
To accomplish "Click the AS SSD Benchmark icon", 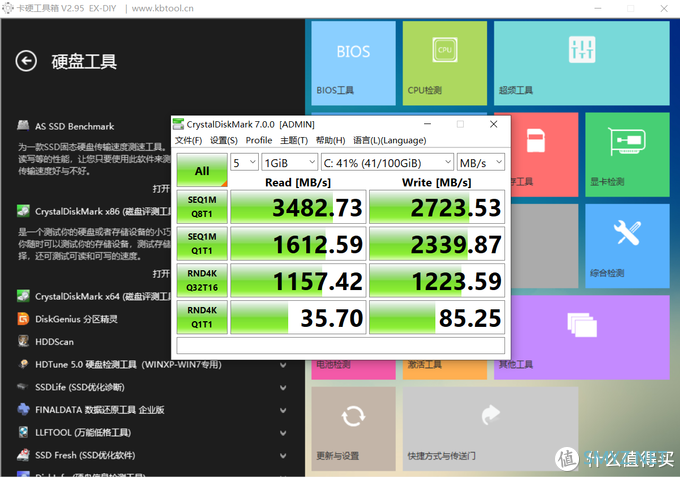I will coord(23,125).
